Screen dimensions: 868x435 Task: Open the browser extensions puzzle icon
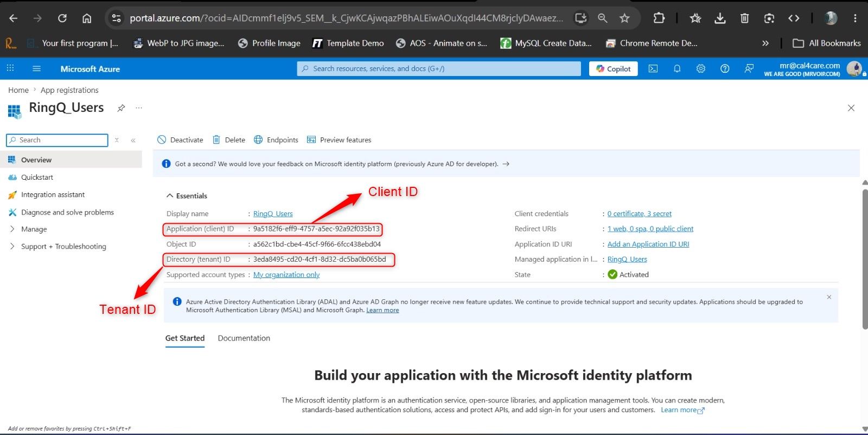pos(659,18)
